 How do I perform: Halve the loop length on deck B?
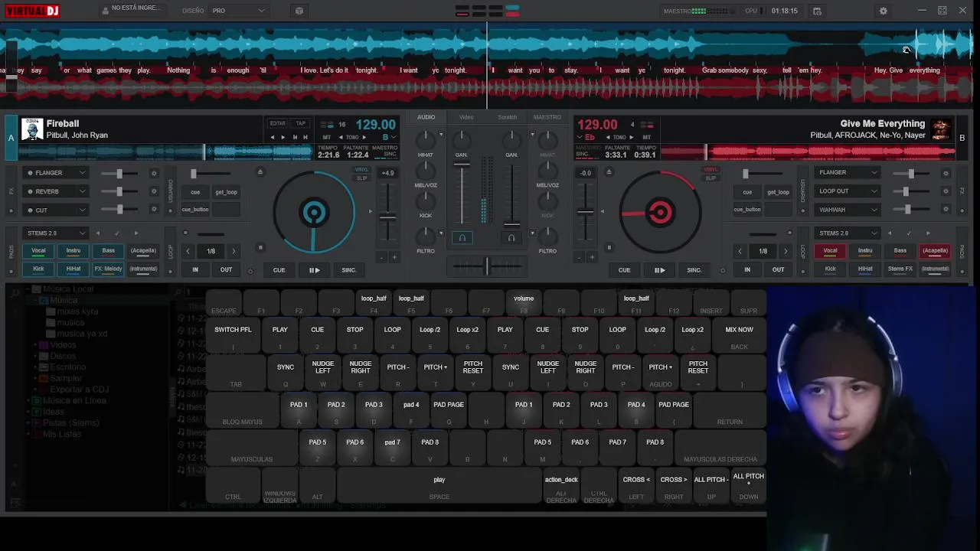coord(740,251)
